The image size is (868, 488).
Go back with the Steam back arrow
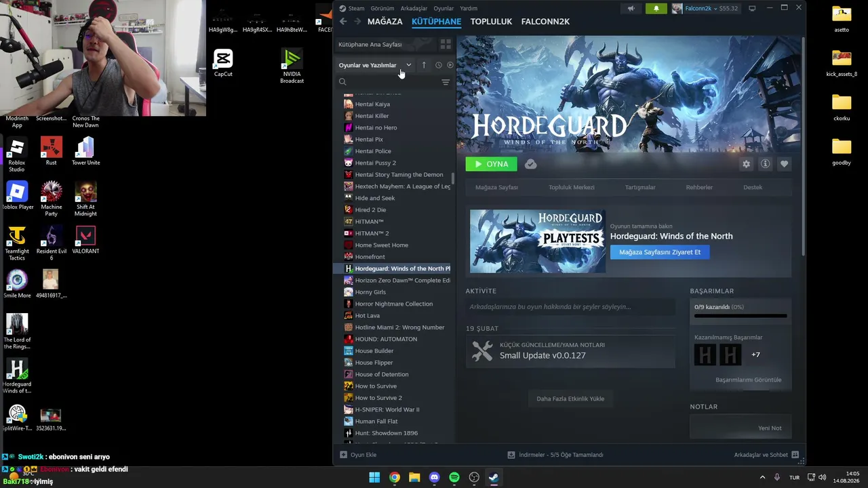343,22
